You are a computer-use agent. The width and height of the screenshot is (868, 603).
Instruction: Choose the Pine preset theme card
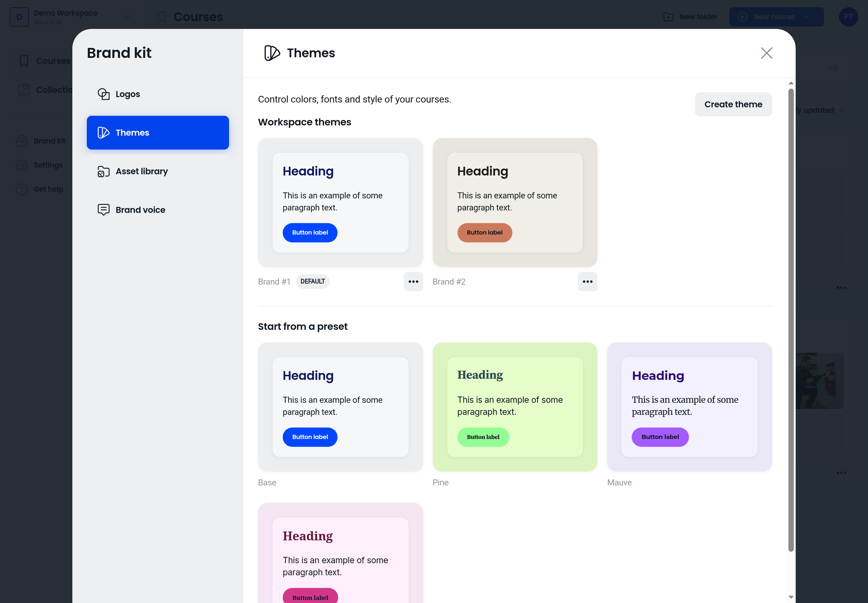coord(515,407)
